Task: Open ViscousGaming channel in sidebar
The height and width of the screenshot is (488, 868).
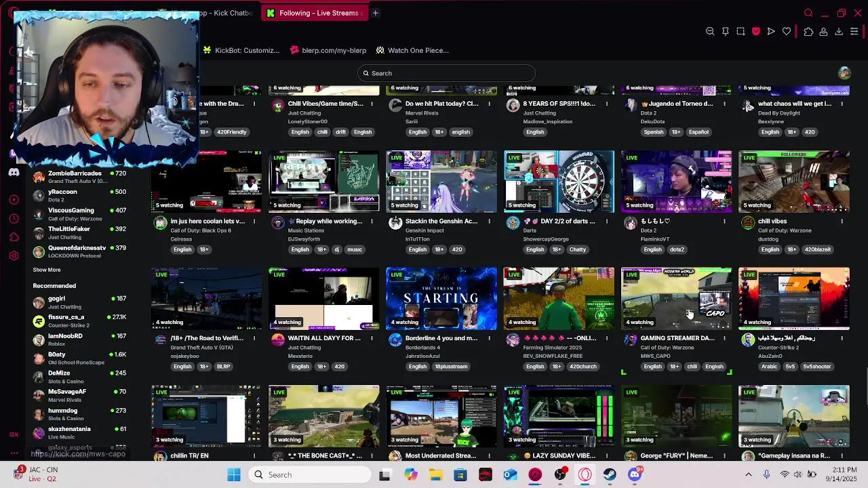Action: pos(80,214)
